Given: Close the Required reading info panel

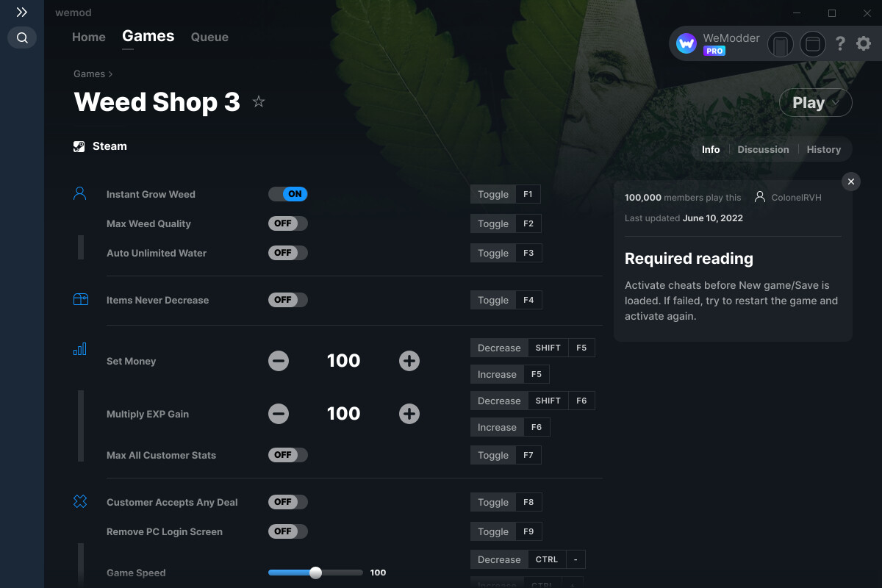Looking at the screenshot, I should 850,182.
